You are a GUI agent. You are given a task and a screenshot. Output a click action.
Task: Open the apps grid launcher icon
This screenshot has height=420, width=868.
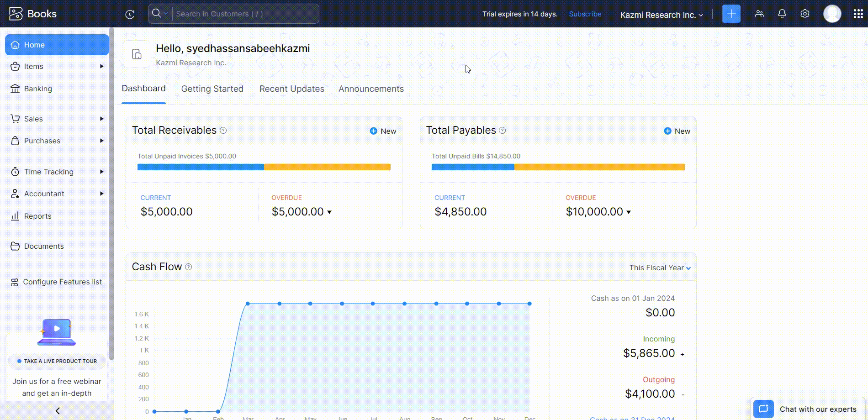click(x=858, y=14)
